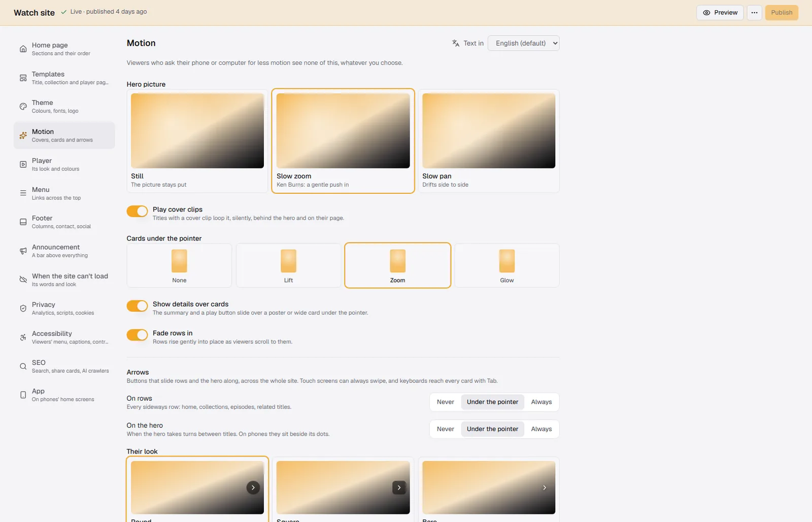Select On the hero Under the pointer option
Screen dimensions: 812x522
(492, 429)
